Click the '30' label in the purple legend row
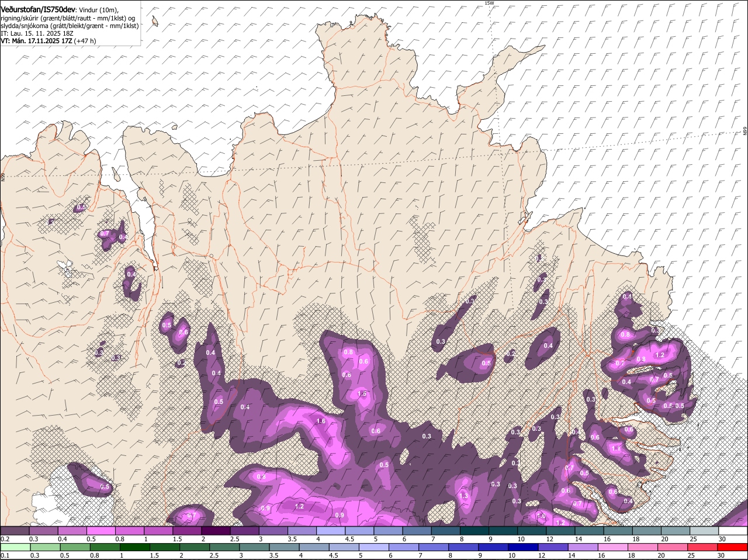Screen dimensions: 748x560 pyautogui.click(x=722, y=538)
